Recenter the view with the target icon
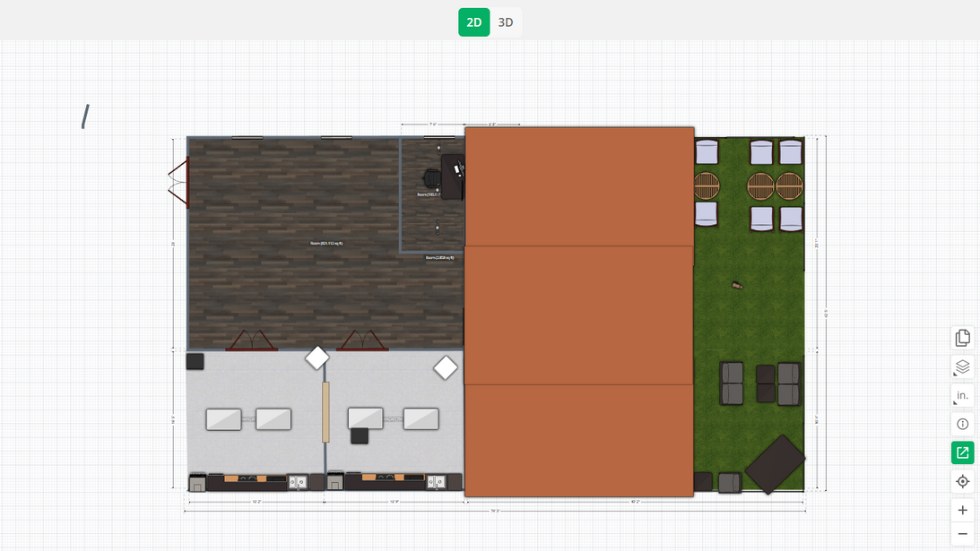This screenshot has height=551, width=980. pos(962,481)
